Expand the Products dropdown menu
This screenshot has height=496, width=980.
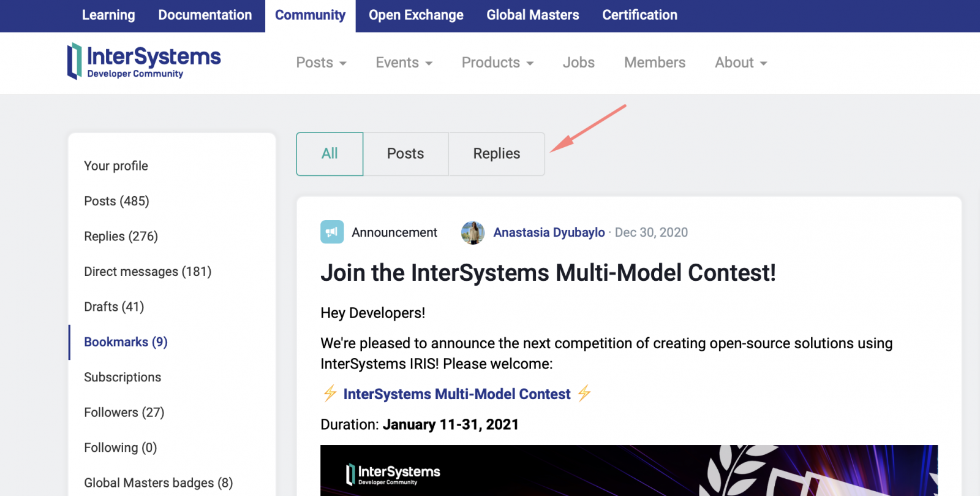click(x=497, y=63)
